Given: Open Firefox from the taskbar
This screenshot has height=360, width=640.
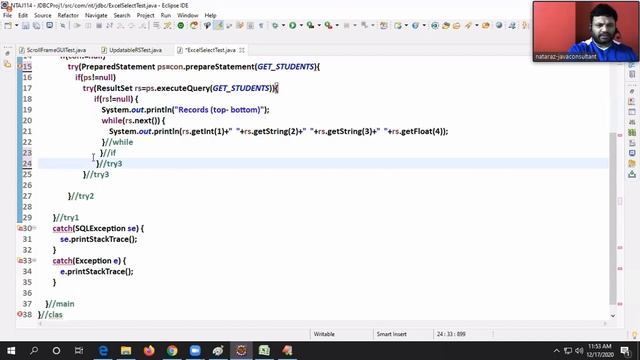Looking at the screenshot, I should tap(149, 351).
